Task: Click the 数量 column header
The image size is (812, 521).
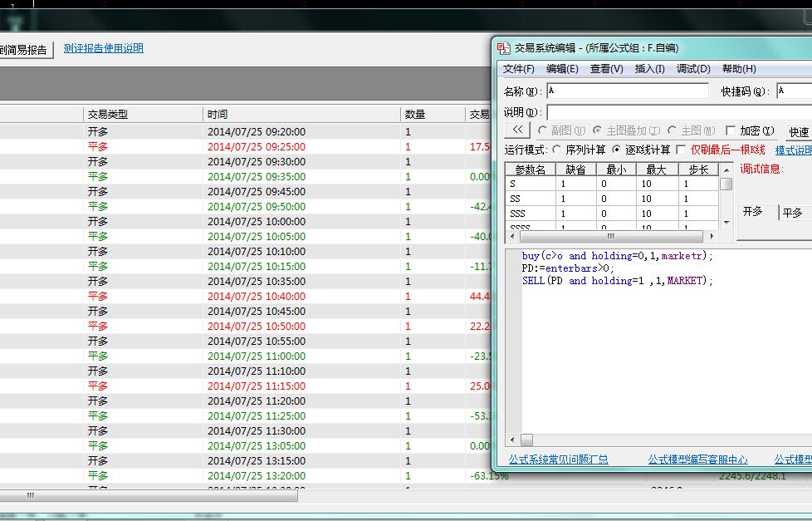Action: (433, 114)
